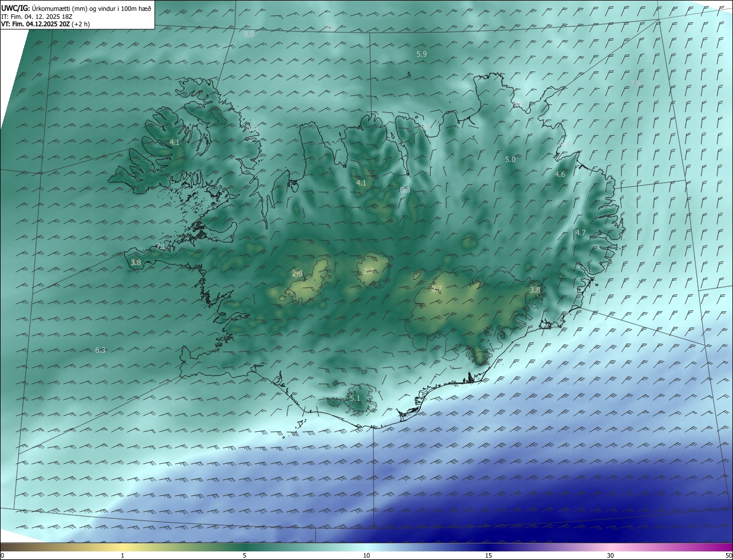Click the color scale tick labeled 15
Screen dimensions: 733x560
coord(488,555)
